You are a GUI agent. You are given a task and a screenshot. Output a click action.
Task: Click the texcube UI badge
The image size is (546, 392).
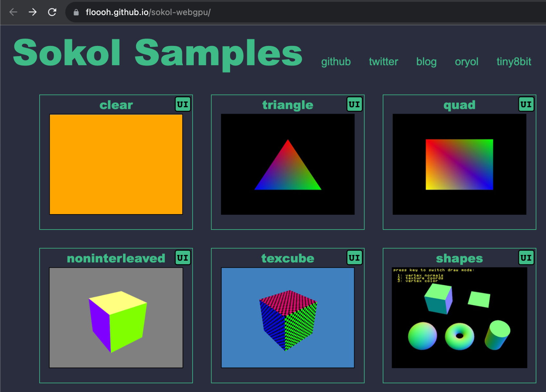354,258
